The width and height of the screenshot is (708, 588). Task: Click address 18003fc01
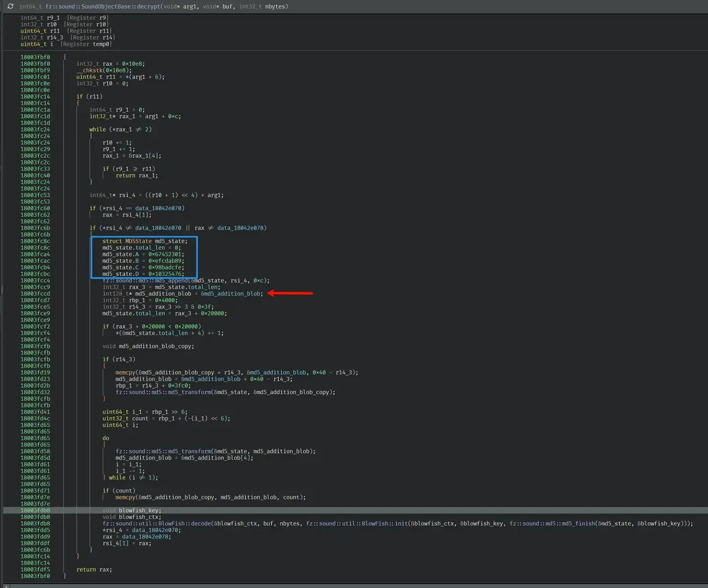coord(35,77)
